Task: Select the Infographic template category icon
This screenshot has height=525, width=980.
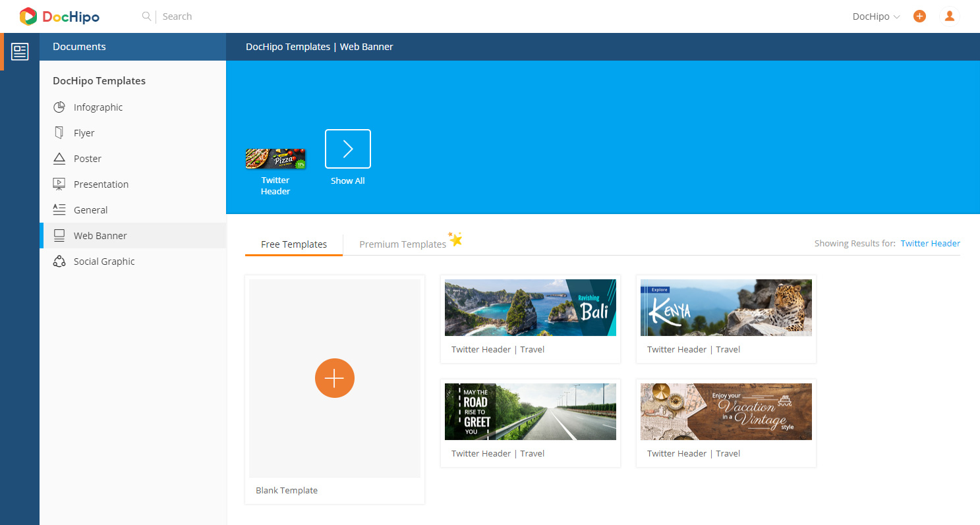Action: pyautogui.click(x=60, y=107)
